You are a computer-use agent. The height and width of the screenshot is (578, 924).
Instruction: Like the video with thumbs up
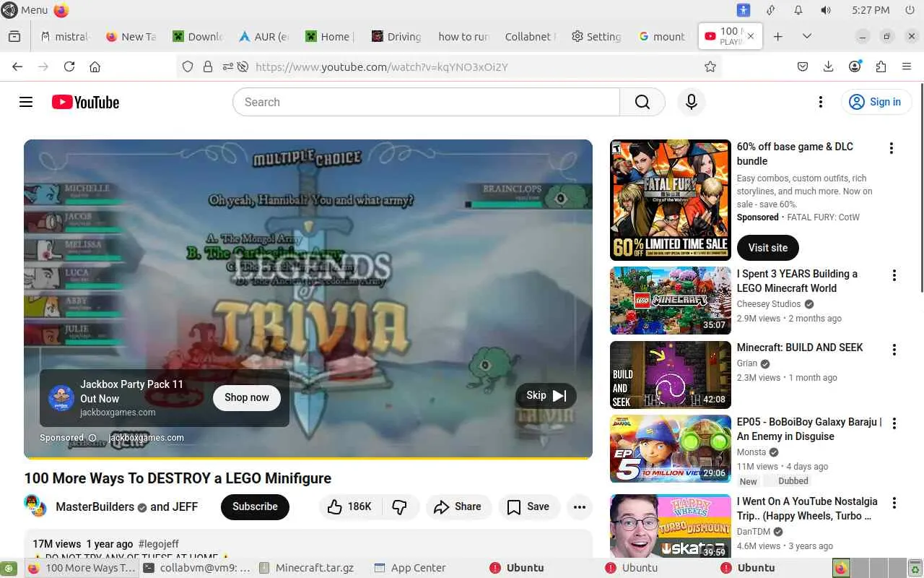point(349,506)
